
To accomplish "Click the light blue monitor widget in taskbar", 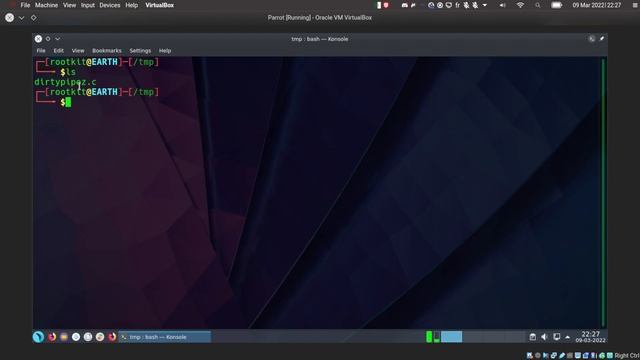I will (x=451, y=337).
